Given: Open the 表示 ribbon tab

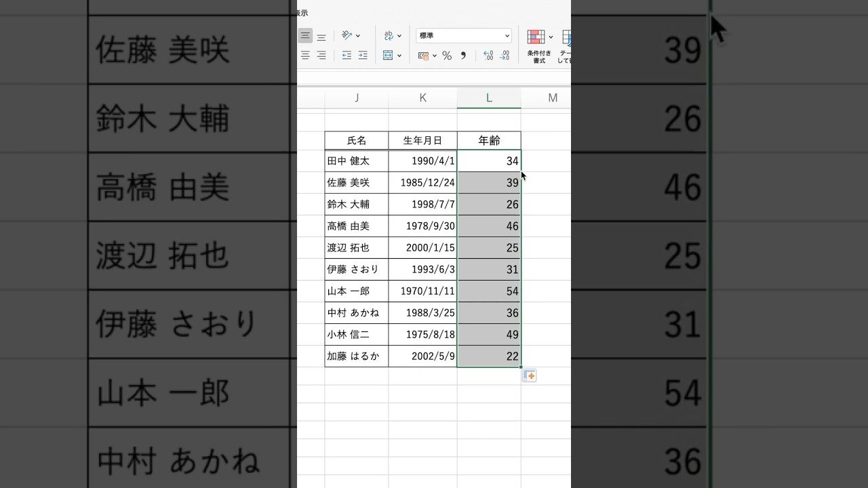Looking at the screenshot, I should pos(302,13).
